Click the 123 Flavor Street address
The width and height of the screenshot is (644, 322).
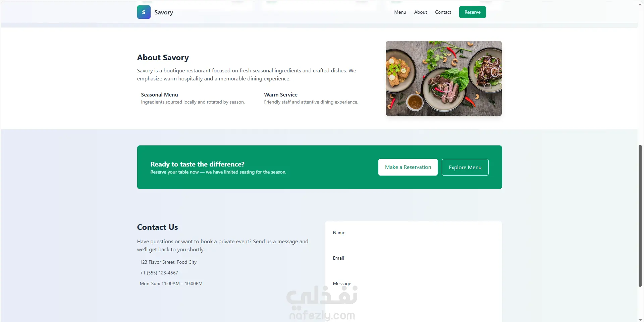(x=168, y=262)
